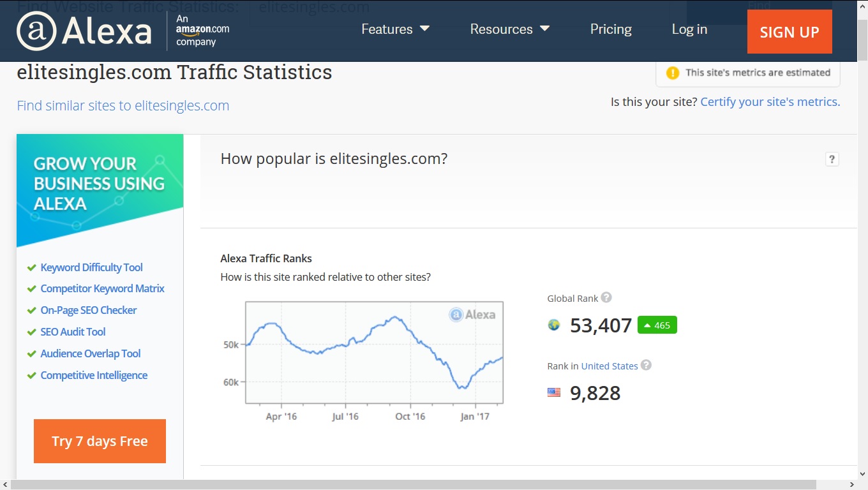Open the Log in page
Screen dimensions: 868x490
coord(689,29)
